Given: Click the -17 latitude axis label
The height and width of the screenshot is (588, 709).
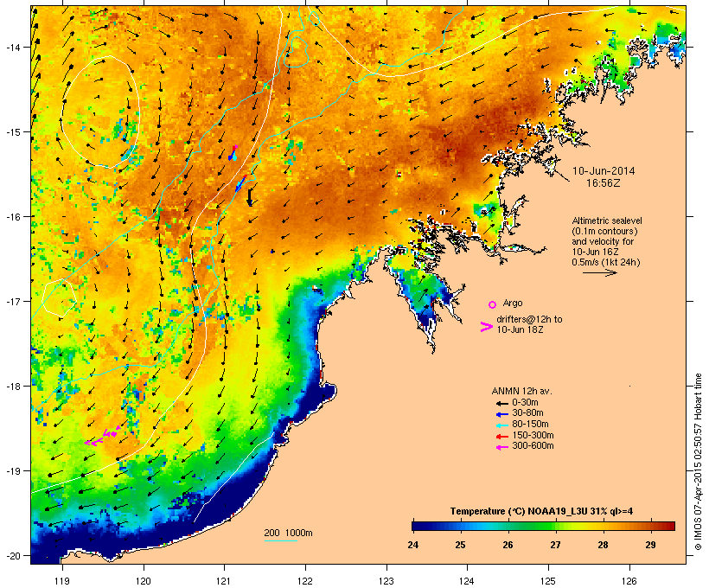Looking at the screenshot, I should [13, 301].
